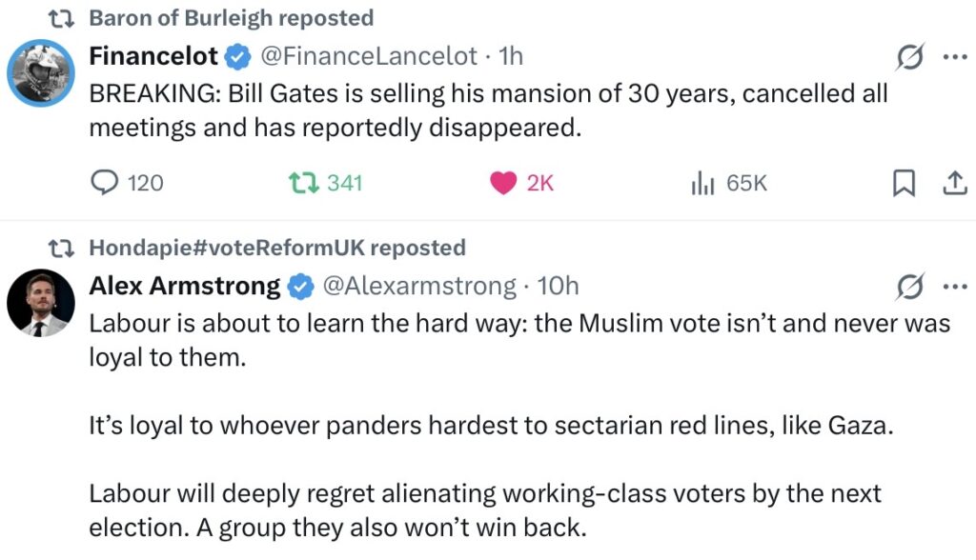Viewport: 976px width, 560px height.
Task: Repost Financelot's post with 341 reposts
Action: 303,182
